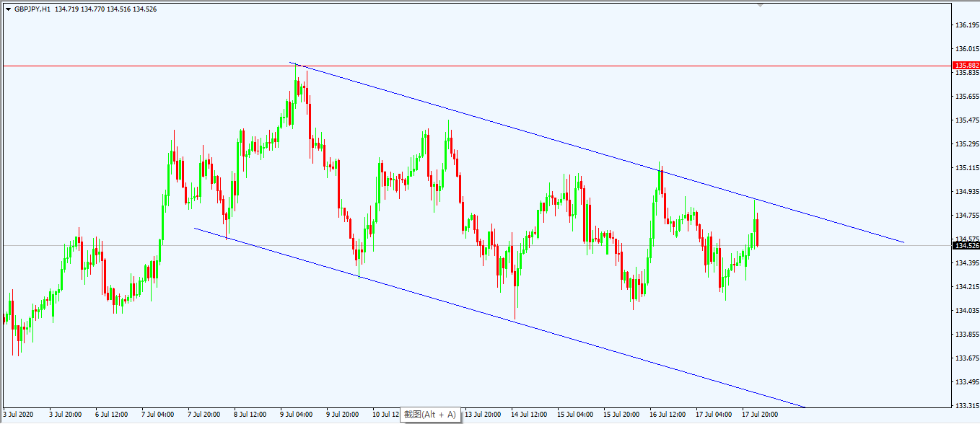The image size is (980, 424).
Task: Click the 133.675 price axis label
Action: (x=967, y=358)
